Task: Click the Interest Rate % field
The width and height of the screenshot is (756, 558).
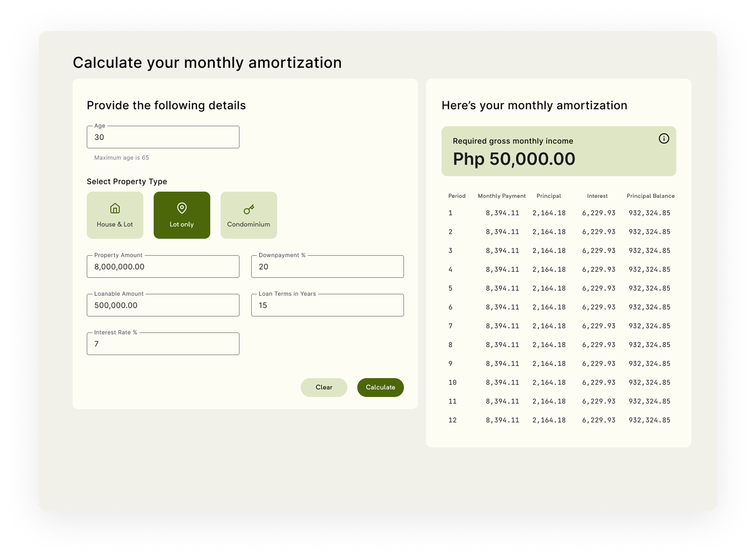Action: point(163,344)
